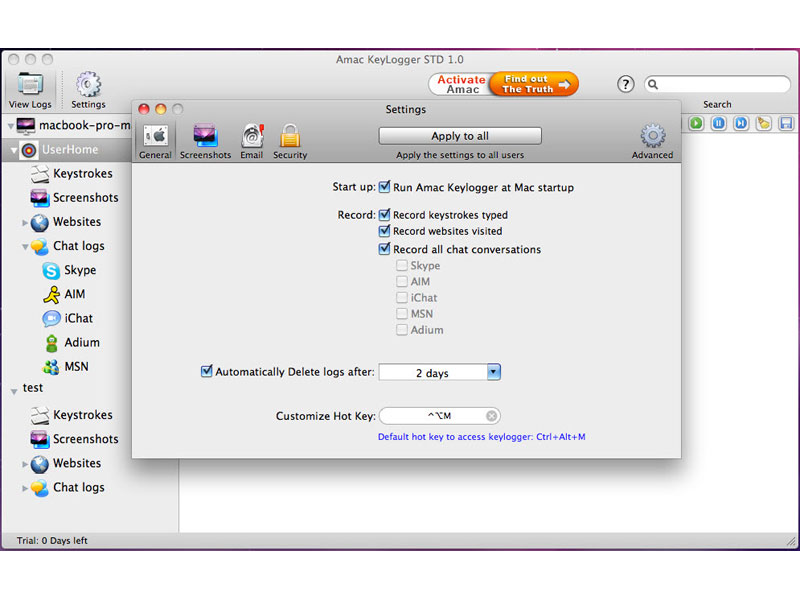Viewport: 800px width, 600px height.
Task: Select Keystrokes under test user
Action: tap(82, 415)
